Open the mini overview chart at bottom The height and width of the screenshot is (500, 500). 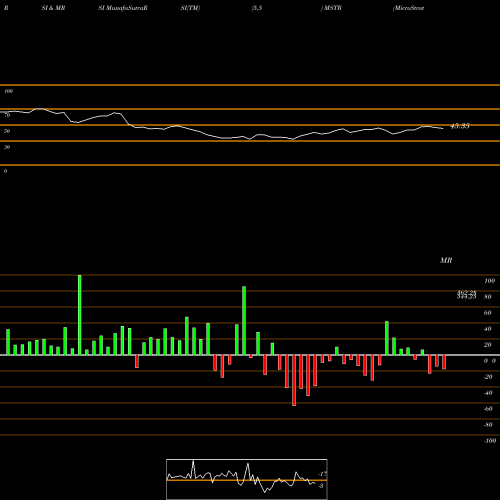[x=247, y=479]
